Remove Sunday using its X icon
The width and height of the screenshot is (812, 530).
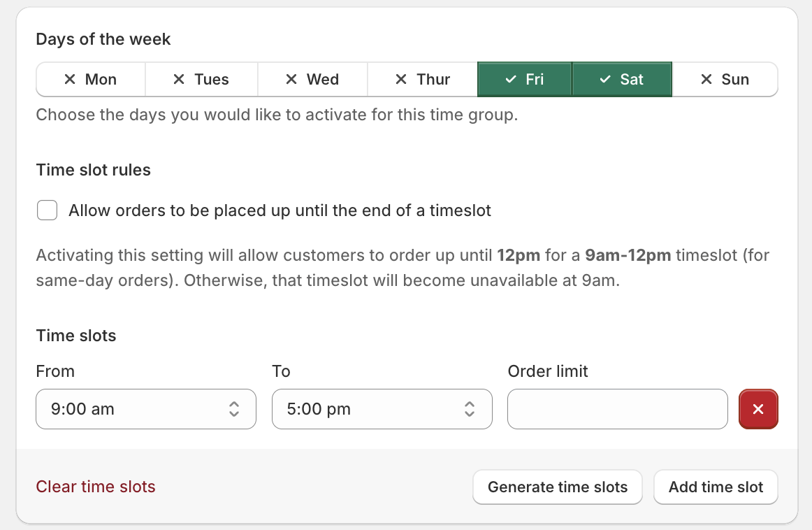coord(705,79)
